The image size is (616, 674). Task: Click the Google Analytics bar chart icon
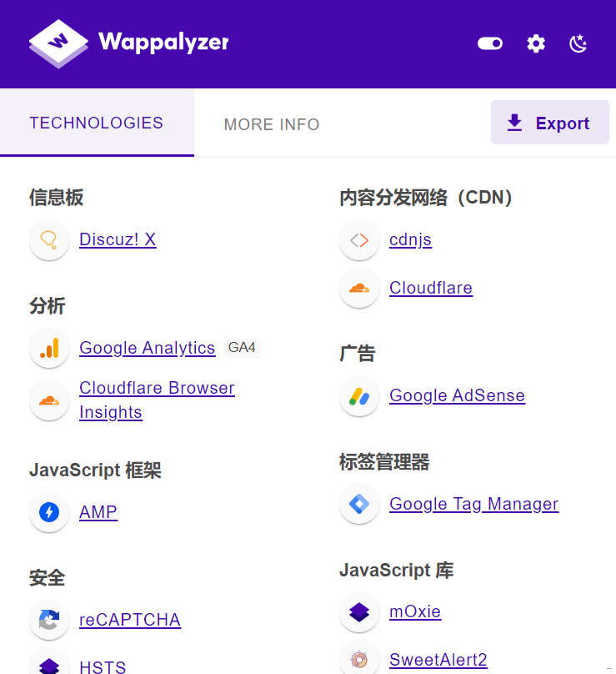49,348
